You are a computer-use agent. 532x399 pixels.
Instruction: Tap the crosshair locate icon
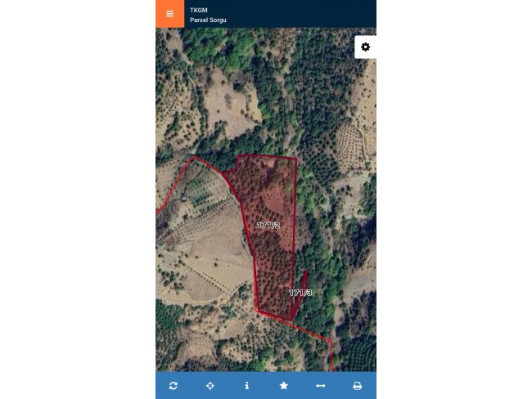pyautogui.click(x=210, y=386)
